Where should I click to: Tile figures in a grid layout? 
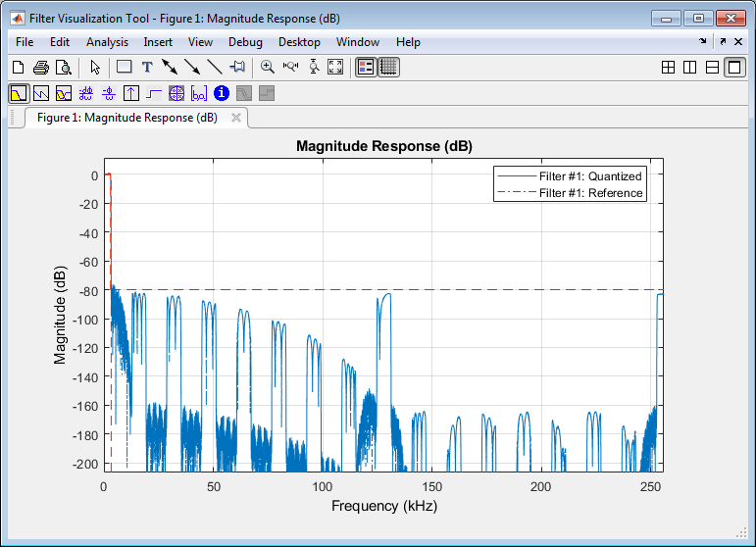(668, 68)
